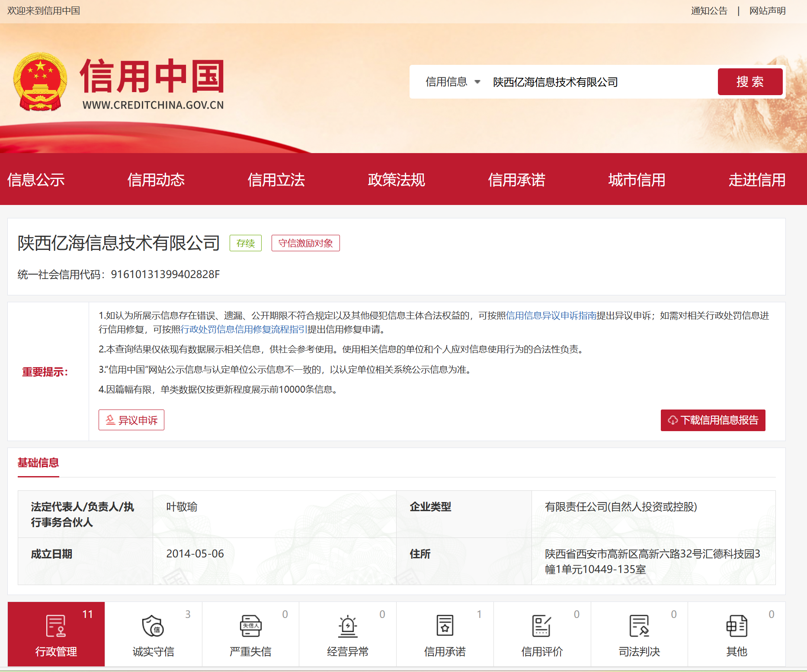Image resolution: width=807 pixels, height=672 pixels.
Task: Open the 信用动态 navigation menu
Action: pos(156,180)
